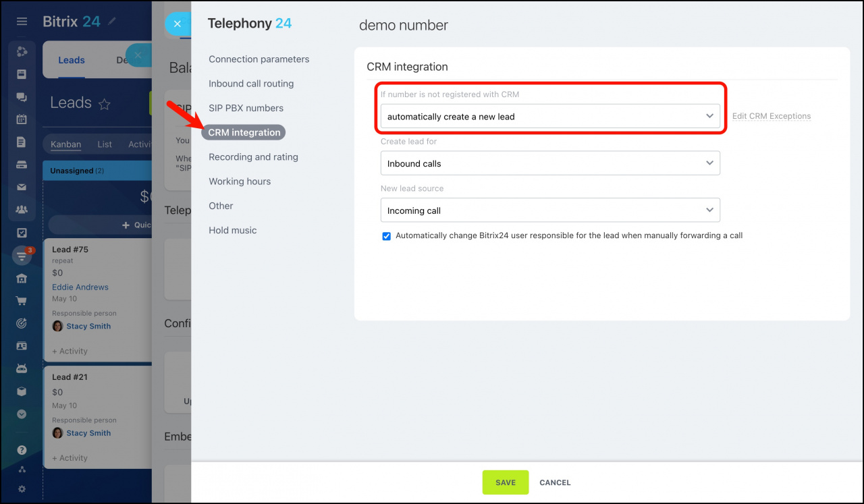Open Stacy Smith on Lead #75 card
Screen dimensions: 864x504
pyautogui.click(x=88, y=326)
